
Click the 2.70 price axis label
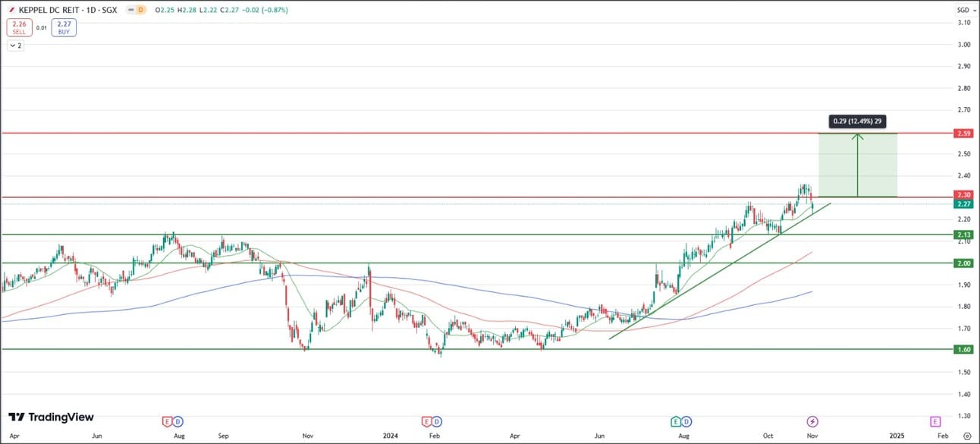(x=963, y=110)
